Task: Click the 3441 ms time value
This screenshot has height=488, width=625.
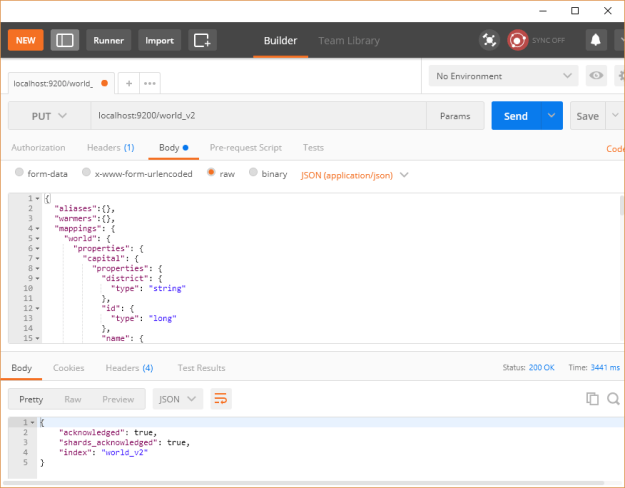Action: pyautogui.click(x=605, y=368)
